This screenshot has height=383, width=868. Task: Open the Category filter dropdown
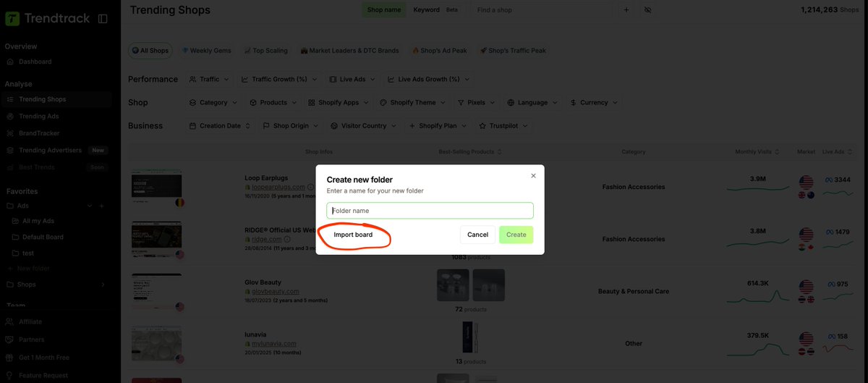coord(213,103)
